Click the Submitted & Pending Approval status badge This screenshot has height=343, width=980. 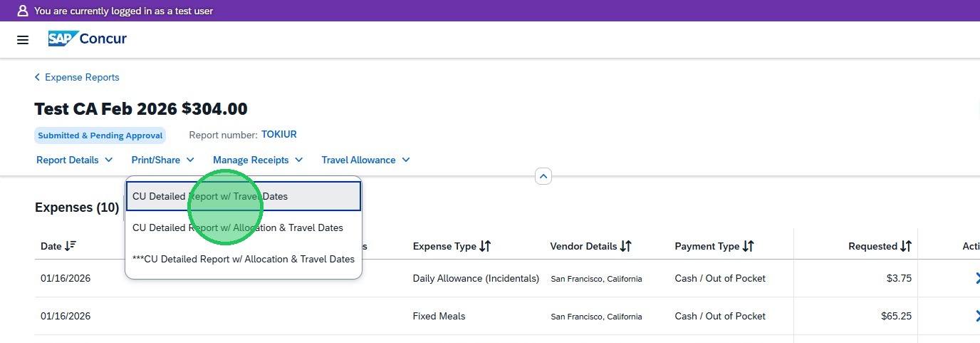click(100, 135)
